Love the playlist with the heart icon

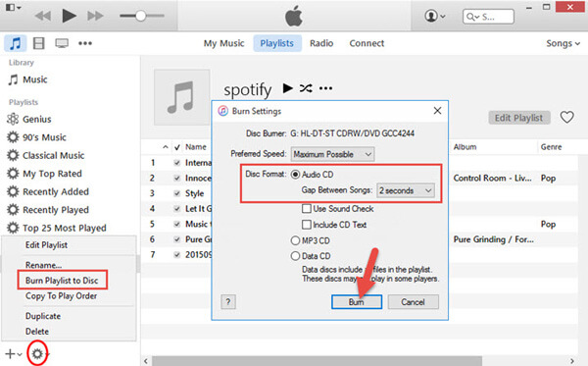click(567, 117)
